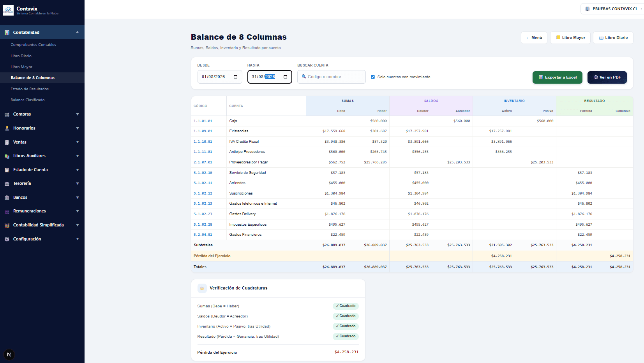
Task: Click the Verificación de Cuadraturas icon
Action: [x=202, y=288]
